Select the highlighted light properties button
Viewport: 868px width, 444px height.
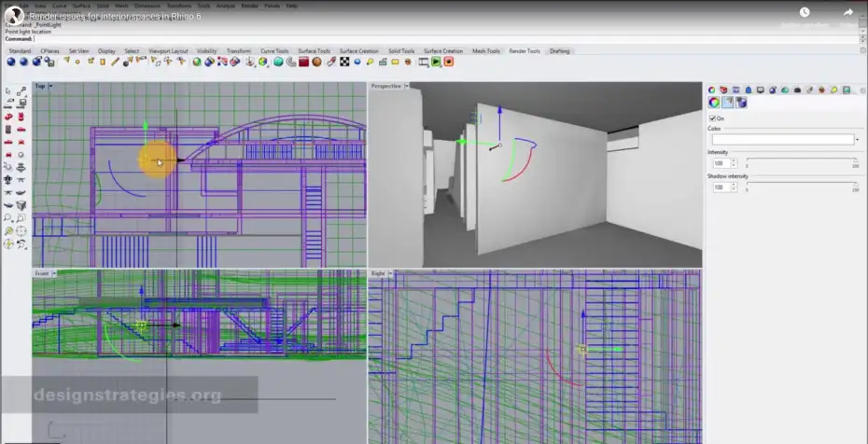click(x=727, y=103)
